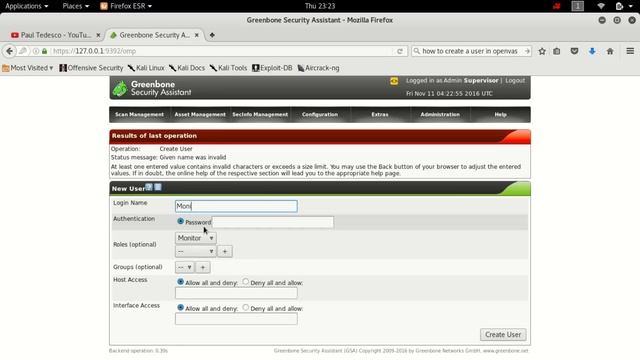Open the Monitor role dropdown
Image resolution: width=640 pixels, height=360 pixels.
click(196, 238)
